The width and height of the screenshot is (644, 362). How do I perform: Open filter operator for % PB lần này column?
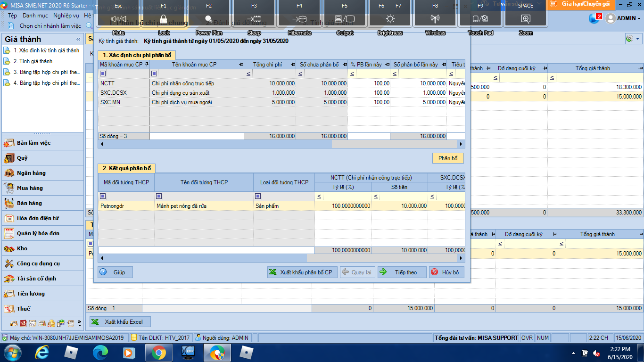tap(352, 74)
